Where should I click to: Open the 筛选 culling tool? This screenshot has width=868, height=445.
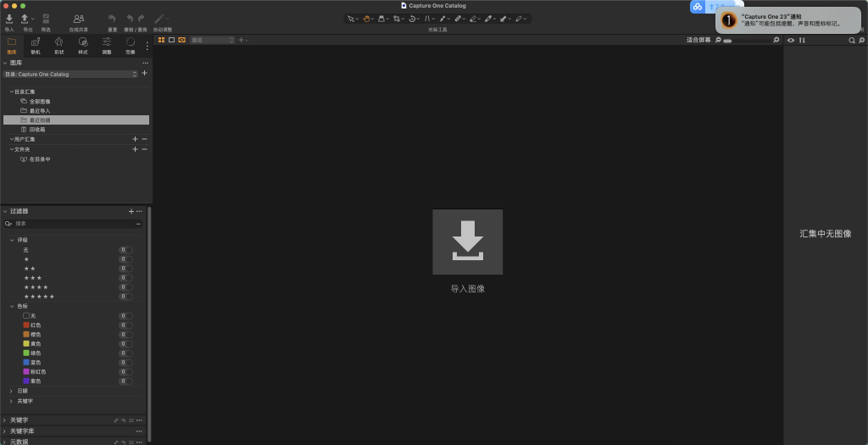click(46, 19)
